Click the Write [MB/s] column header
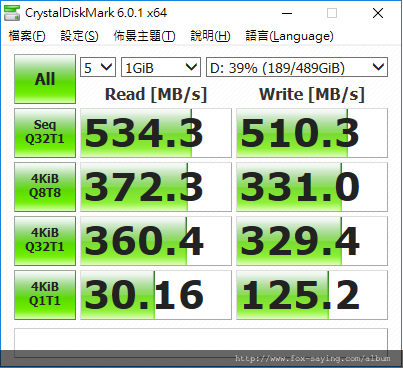The width and height of the screenshot is (403, 368). coord(312,94)
